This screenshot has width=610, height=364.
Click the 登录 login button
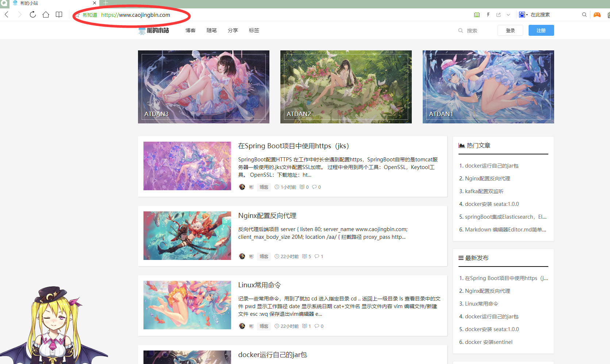click(x=510, y=30)
